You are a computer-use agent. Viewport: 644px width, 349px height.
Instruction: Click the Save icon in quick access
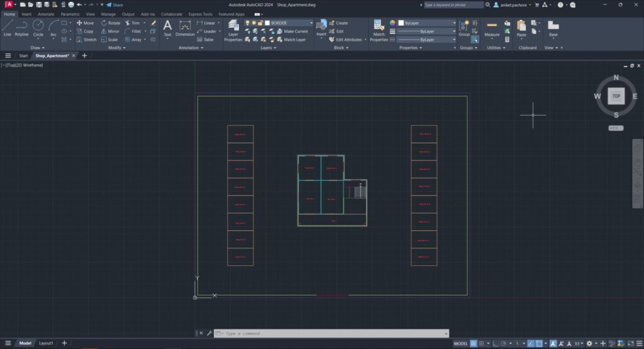tap(38, 5)
